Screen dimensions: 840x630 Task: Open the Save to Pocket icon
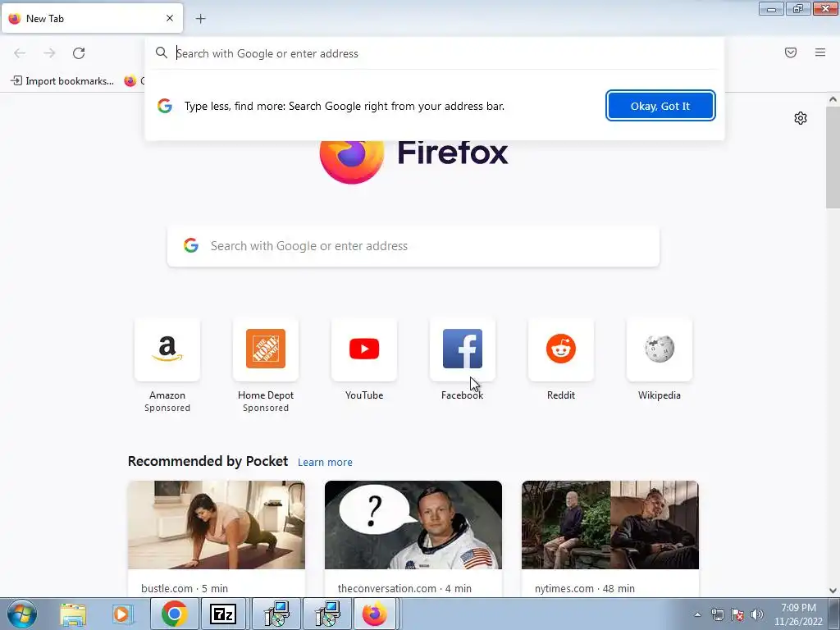coord(791,52)
